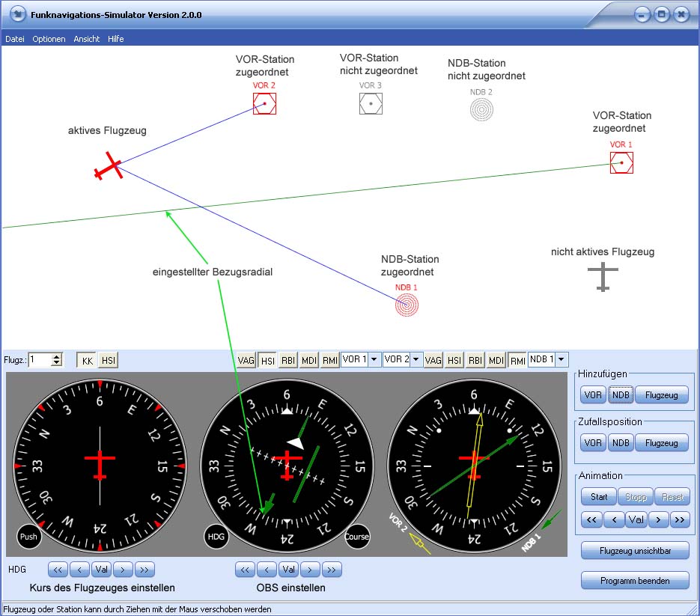
Task: Select the unassigned VOR 3 station icon
Action: [371, 103]
